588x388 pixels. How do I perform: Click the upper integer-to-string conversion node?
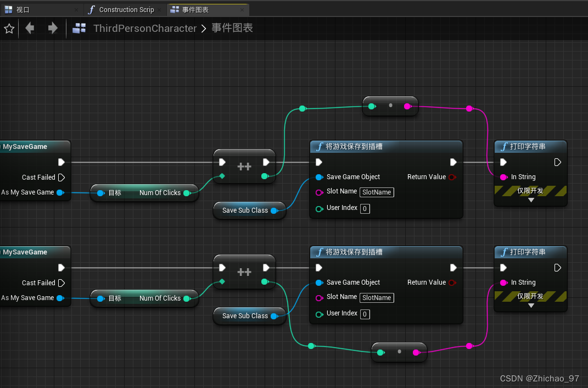[x=390, y=106]
